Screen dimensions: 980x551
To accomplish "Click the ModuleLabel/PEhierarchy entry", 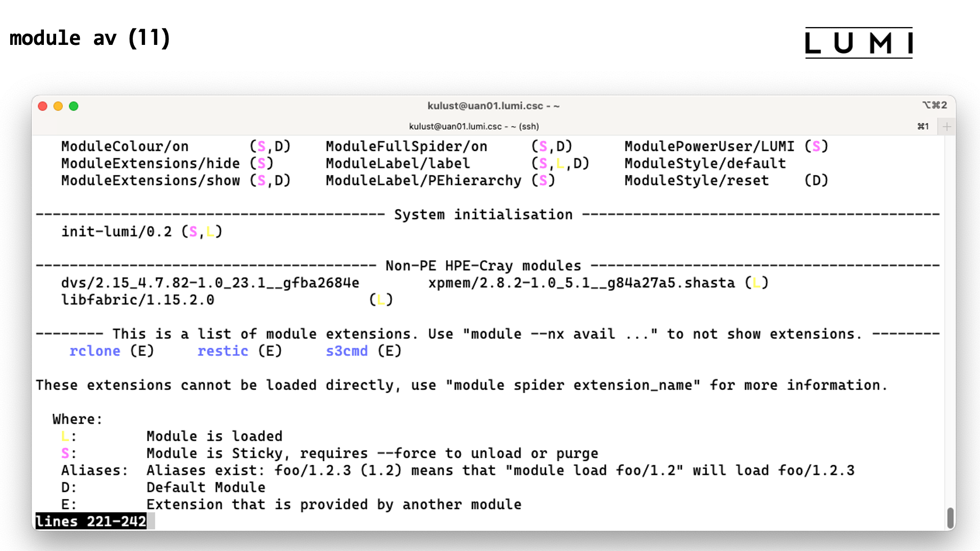I will 423,181.
